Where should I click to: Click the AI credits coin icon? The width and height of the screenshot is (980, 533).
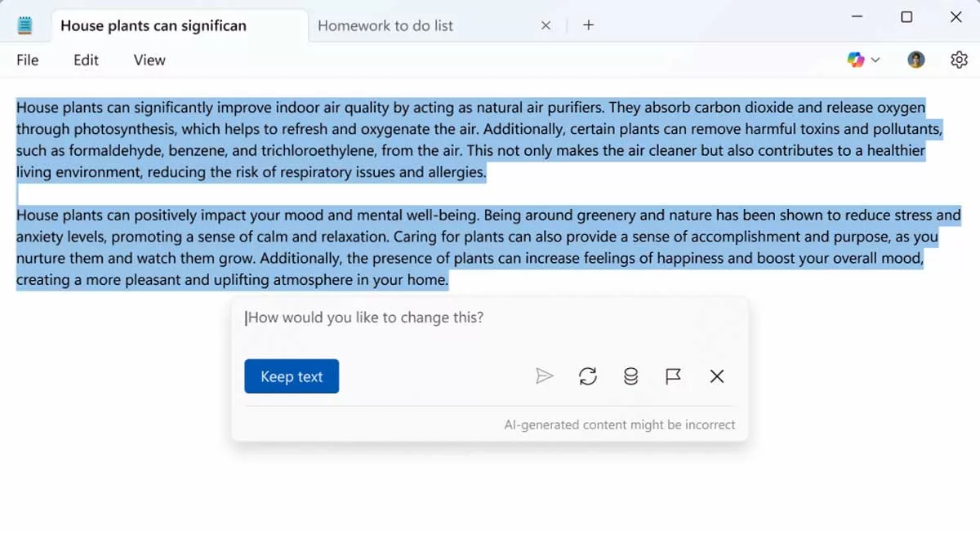pyautogui.click(x=630, y=376)
